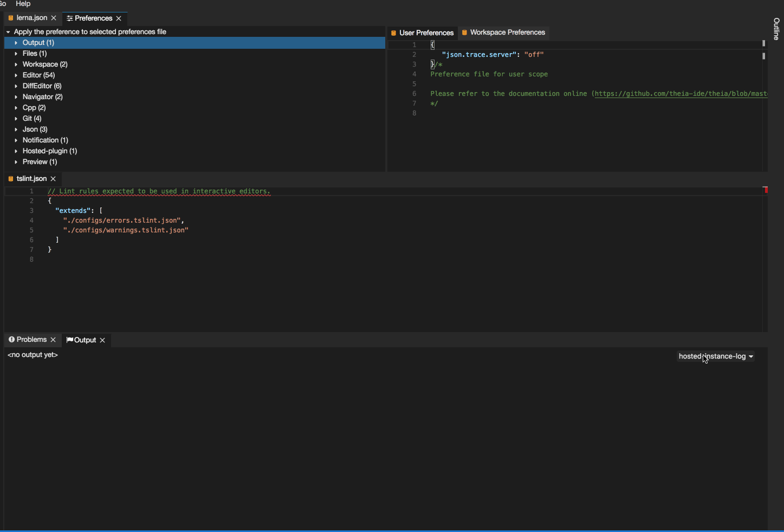Open the Help menu
The width and height of the screenshot is (784, 532).
point(23,4)
